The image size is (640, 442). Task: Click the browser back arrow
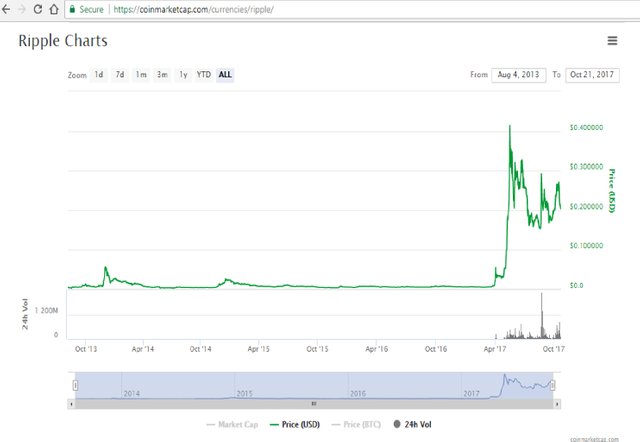(6, 9)
